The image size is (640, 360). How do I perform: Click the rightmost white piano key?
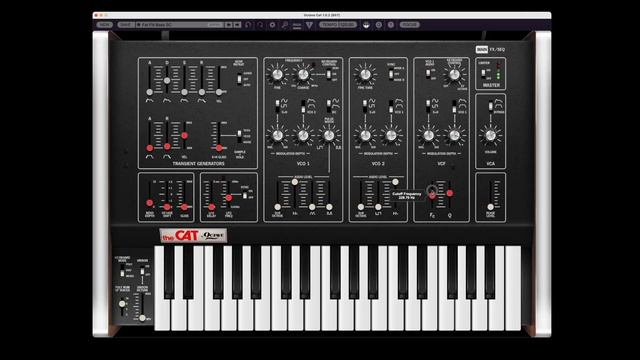pos(513,288)
